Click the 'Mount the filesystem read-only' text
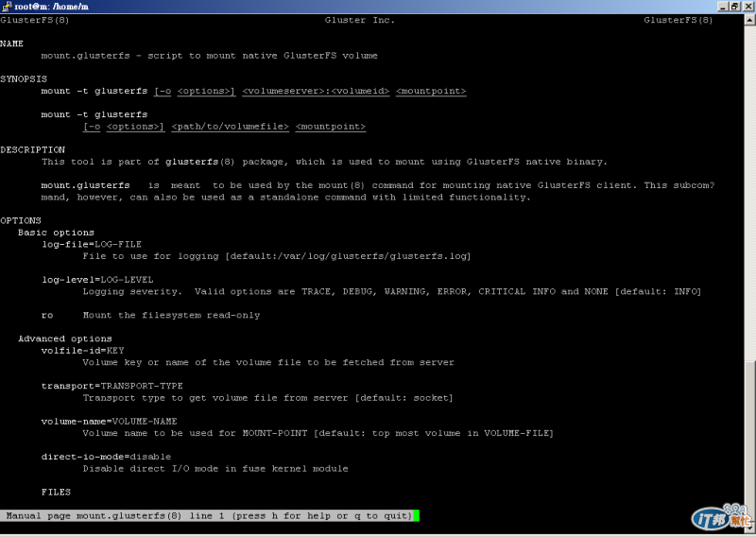756x537 pixels. click(x=171, y=316)
